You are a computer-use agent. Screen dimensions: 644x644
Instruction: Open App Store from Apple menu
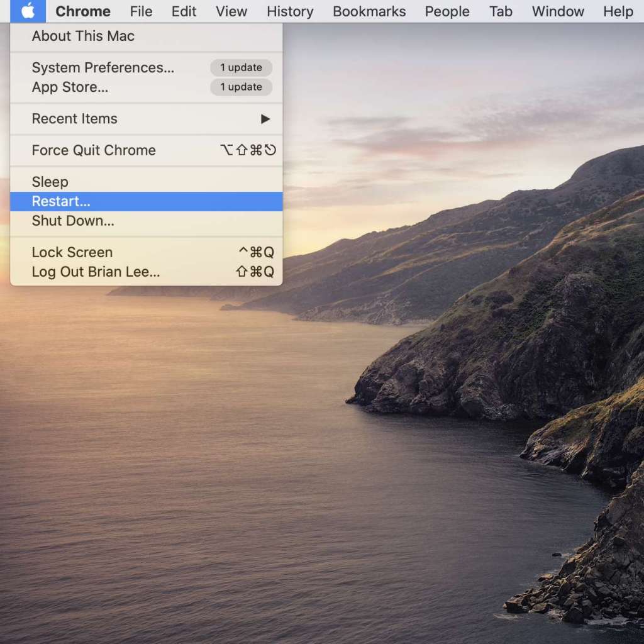[x=146, y=87]
